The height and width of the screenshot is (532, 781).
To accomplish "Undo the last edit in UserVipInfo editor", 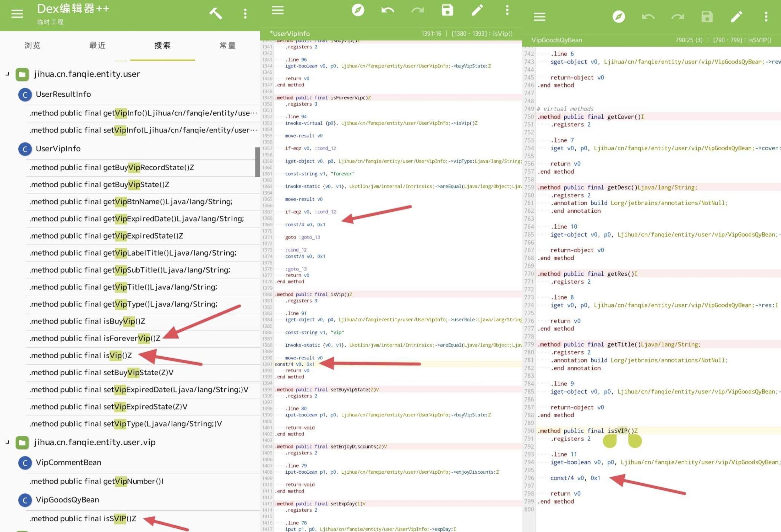I will (387, 10).
